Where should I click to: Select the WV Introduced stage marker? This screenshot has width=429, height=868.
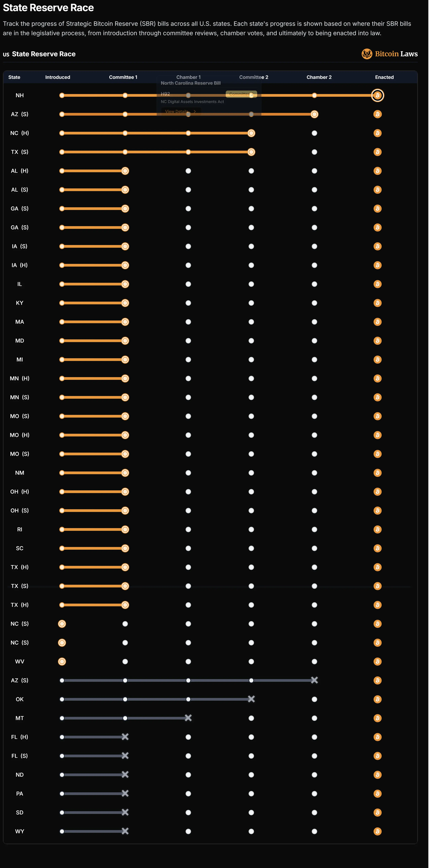62,661
